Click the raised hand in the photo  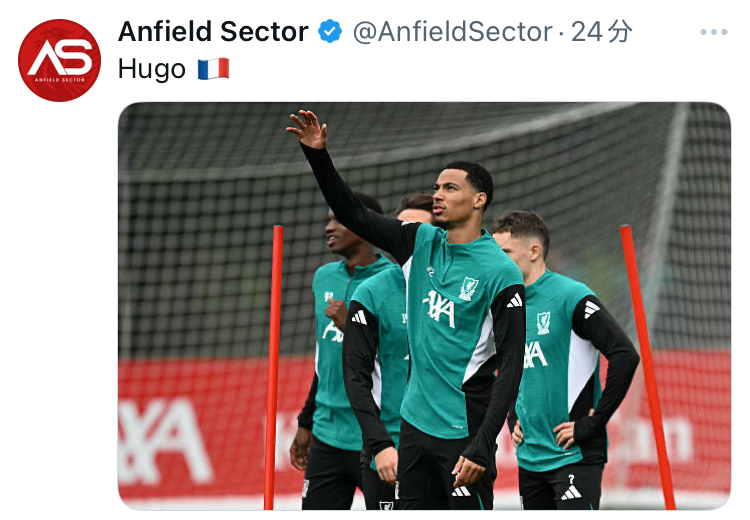click(309, 129)
